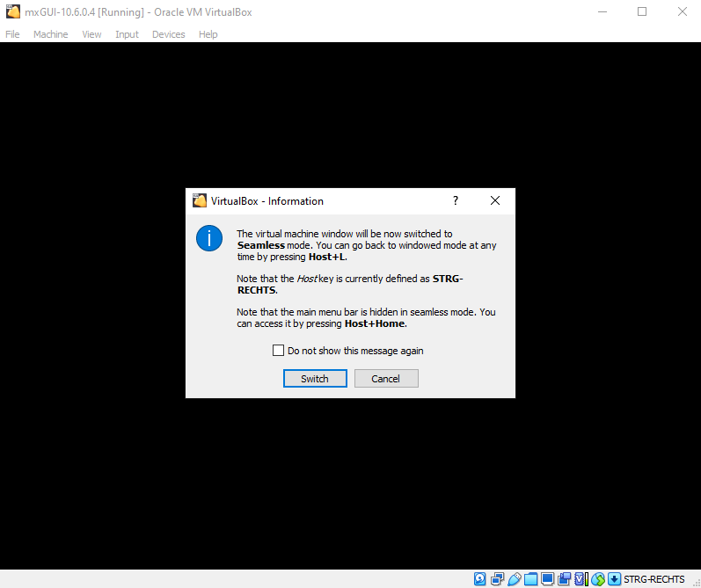The image size is (701, 588).
Task: Click the hard disk activity status icon
Action: point(480,578)
